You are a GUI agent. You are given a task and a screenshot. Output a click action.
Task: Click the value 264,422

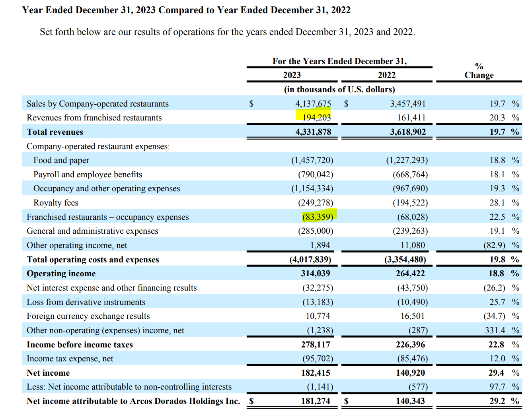tap(410, 274)
